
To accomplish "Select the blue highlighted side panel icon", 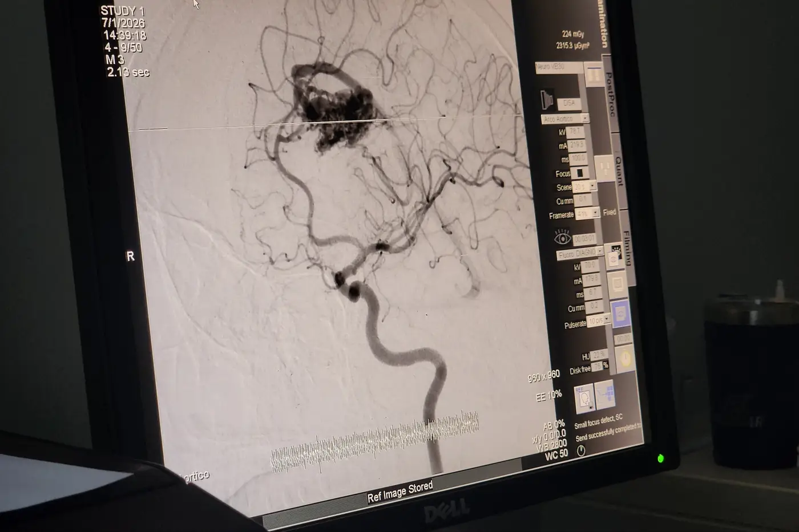I will (x=620, y=314).
